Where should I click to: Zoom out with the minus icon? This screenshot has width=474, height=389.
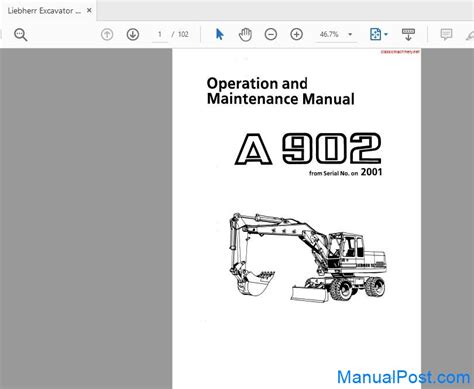tap(271, 34)
